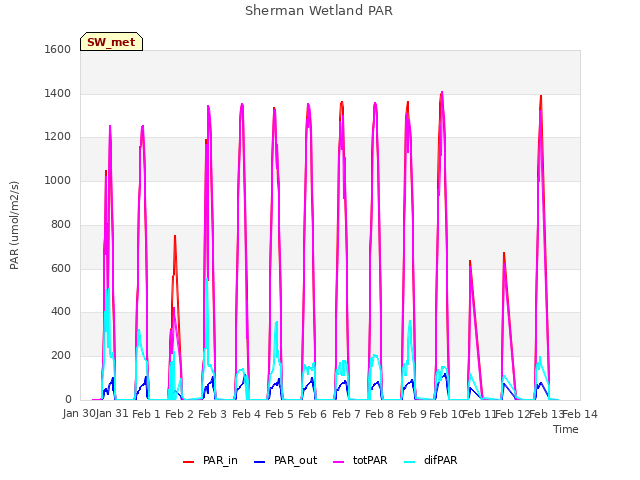640x480 pixels.
Task: Click the Feb 4 x-axis label
Action: click(246, 414)
